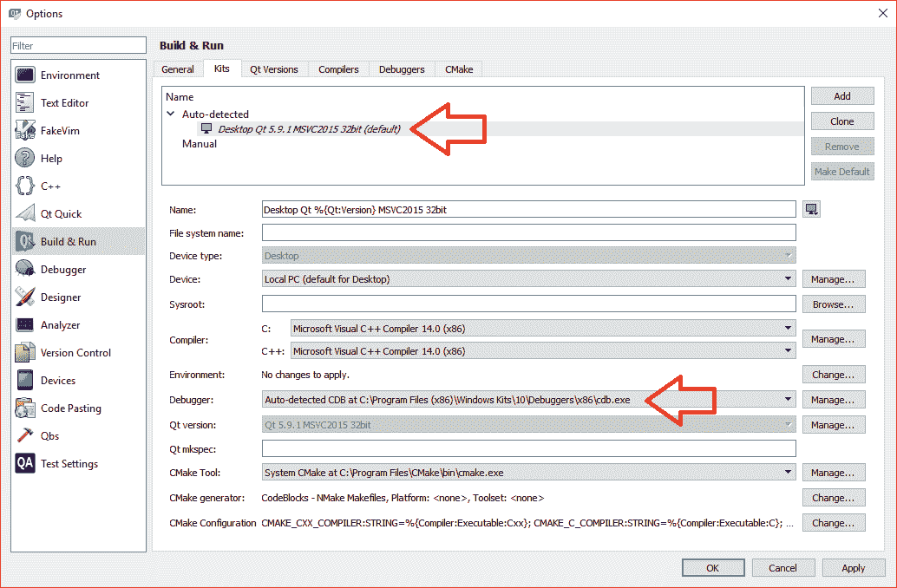
Task: Open the Environment settings category icon
Action: point(25,75)
